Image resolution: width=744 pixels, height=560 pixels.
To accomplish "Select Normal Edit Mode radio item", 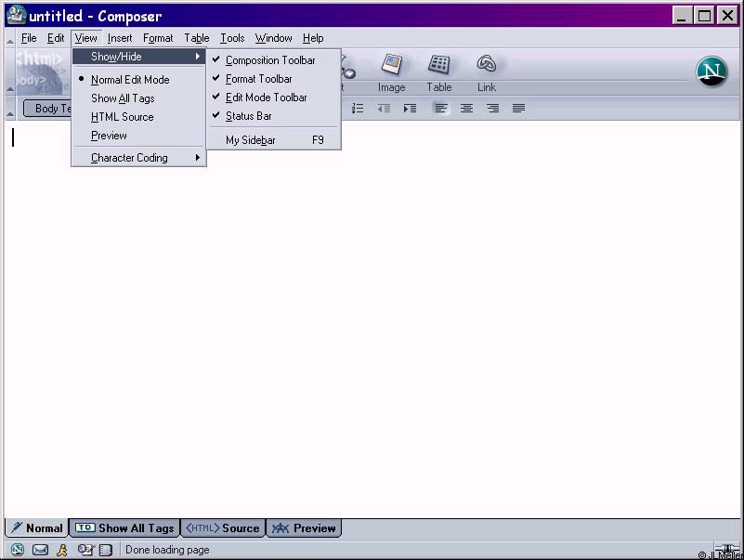I will [138, 80].
